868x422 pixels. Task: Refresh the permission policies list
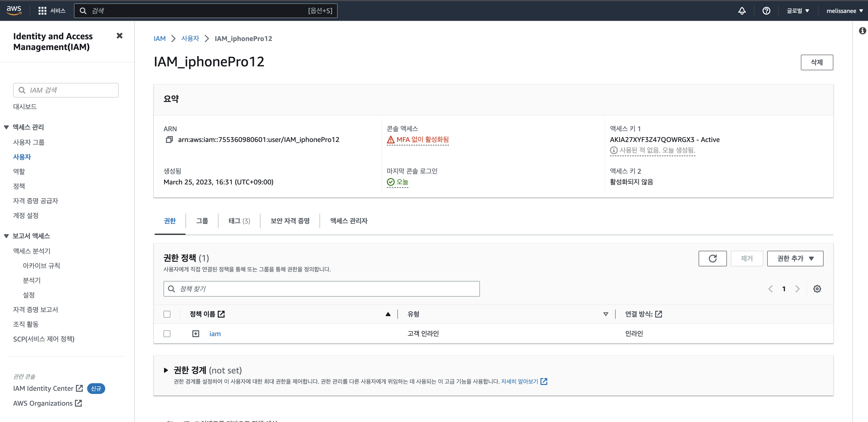click(x=712, y=258)
